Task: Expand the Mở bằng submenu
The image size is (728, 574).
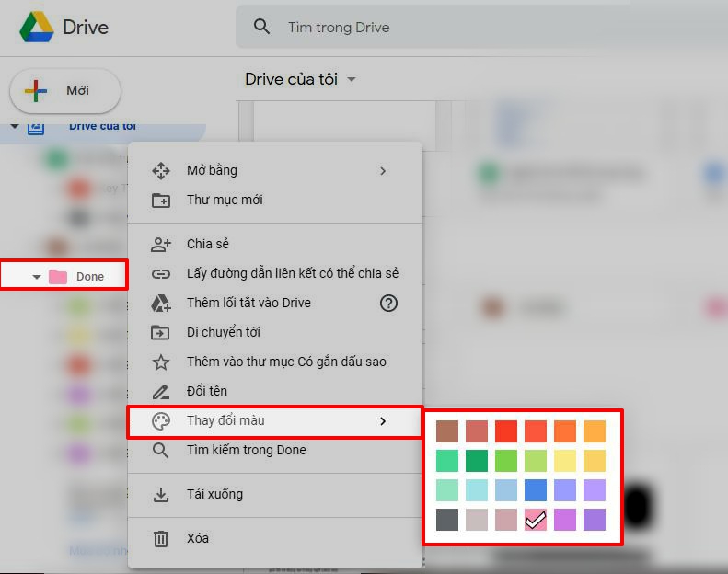Action: click(x=383, y=170)
